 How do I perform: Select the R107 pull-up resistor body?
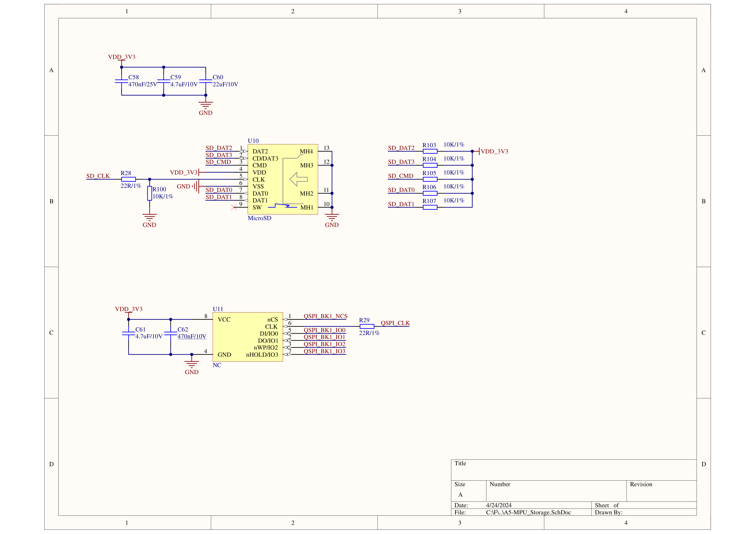point(430,207)
